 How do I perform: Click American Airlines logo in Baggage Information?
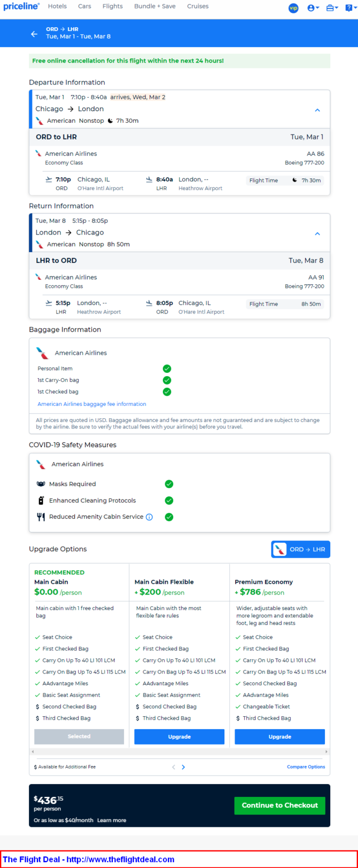[x=42, y=353]
